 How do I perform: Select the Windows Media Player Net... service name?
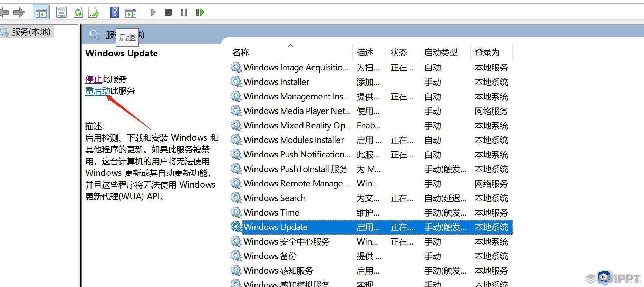(297, 111)
